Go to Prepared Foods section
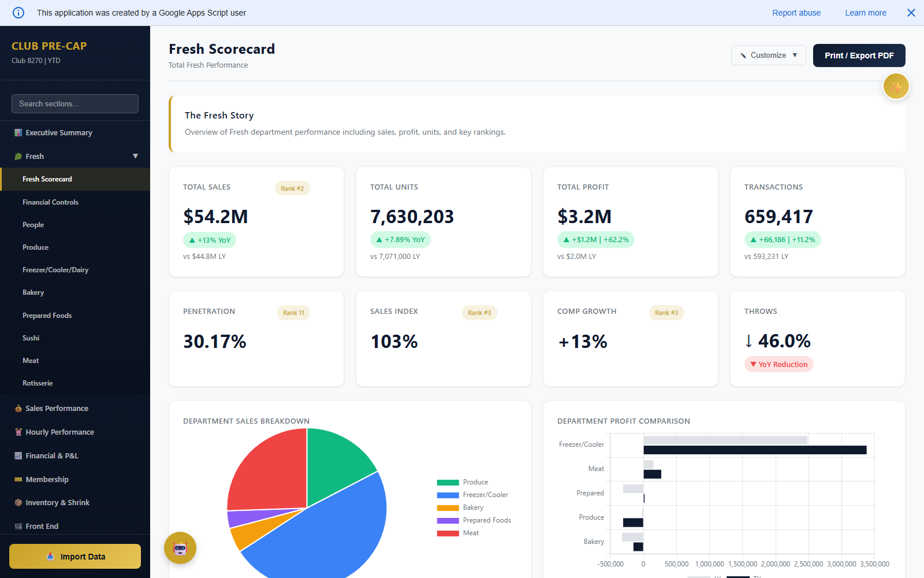Image resolution: width=924 pixels, height=578 pixels. [x=47, y=316]
